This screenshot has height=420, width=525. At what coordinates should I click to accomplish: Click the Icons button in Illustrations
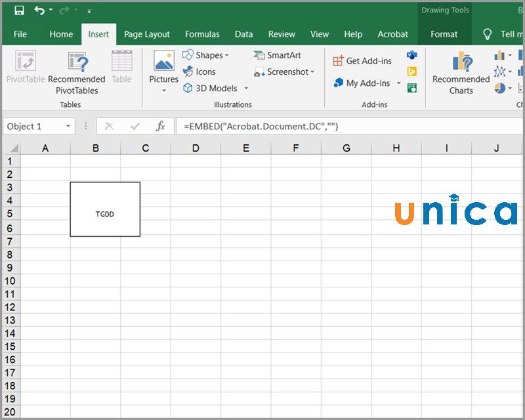pyautogui.click(x=199, y=72)
